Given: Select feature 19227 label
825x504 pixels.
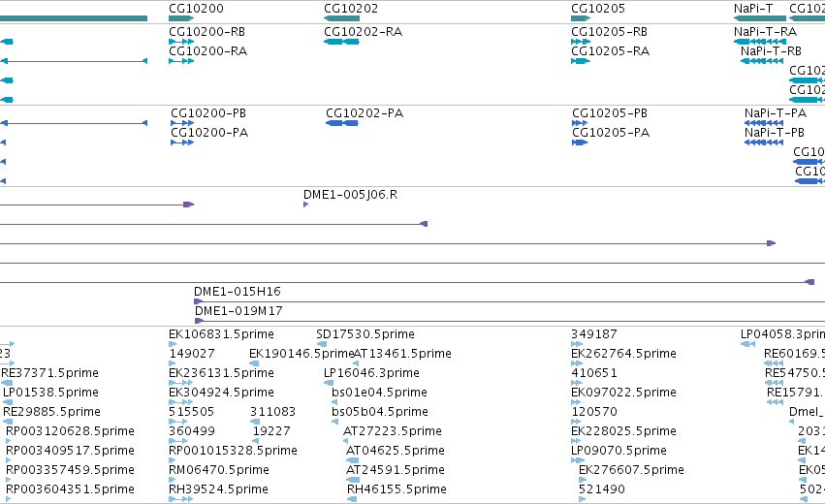Looking at the screenshot, I should pos(271,431).
